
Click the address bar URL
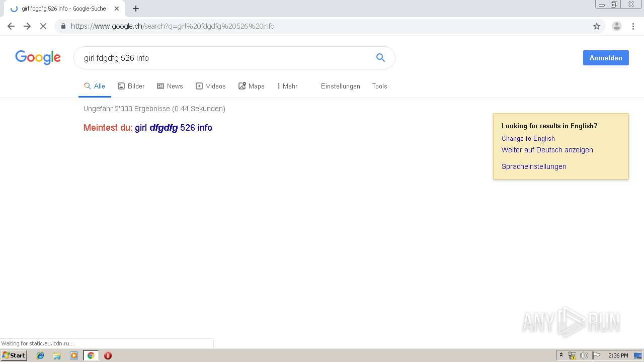pyautogui.click(x=173, y=26)
